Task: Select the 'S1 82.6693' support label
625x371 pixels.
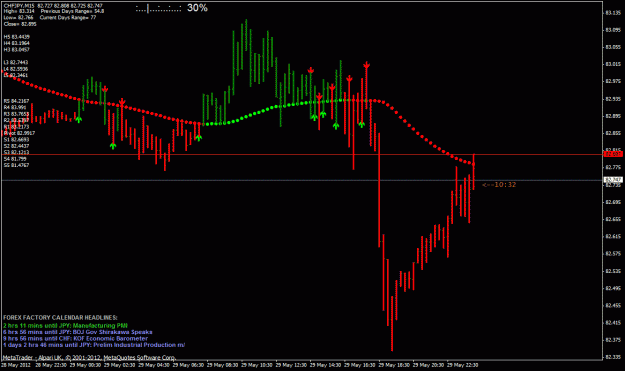Action: tap(16, 139)
